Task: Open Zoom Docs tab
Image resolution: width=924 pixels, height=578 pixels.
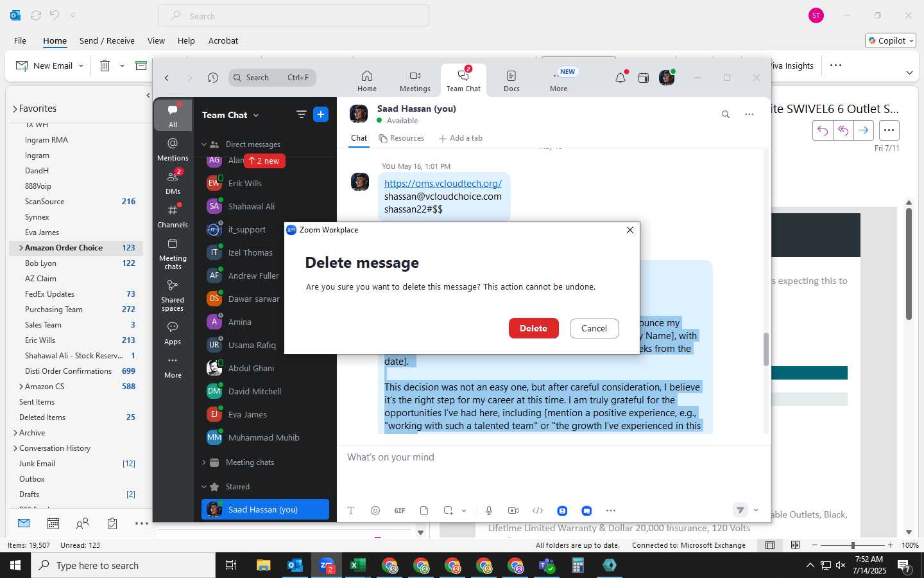Action: [x=511, y=81]
